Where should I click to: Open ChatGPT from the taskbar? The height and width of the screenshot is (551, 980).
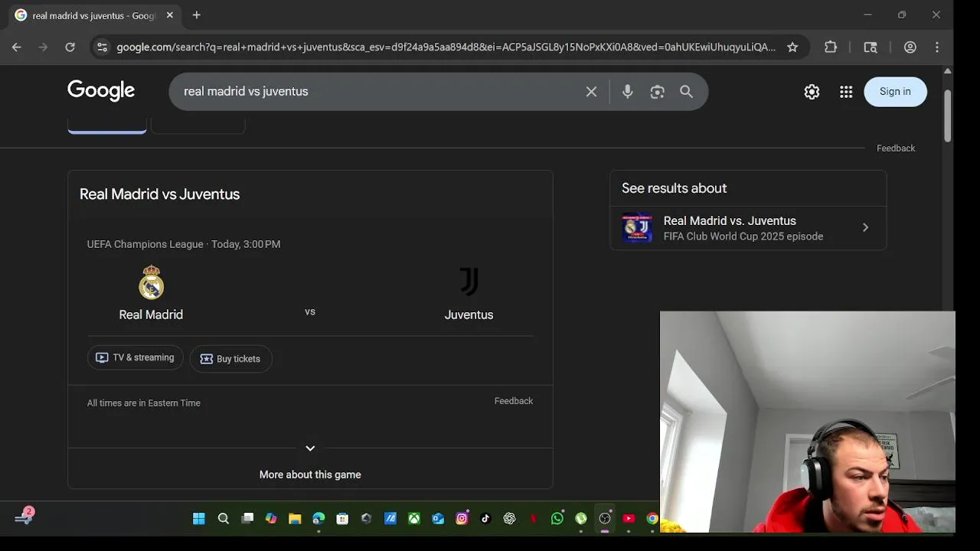pyautogui.click(x=509, y=519)
